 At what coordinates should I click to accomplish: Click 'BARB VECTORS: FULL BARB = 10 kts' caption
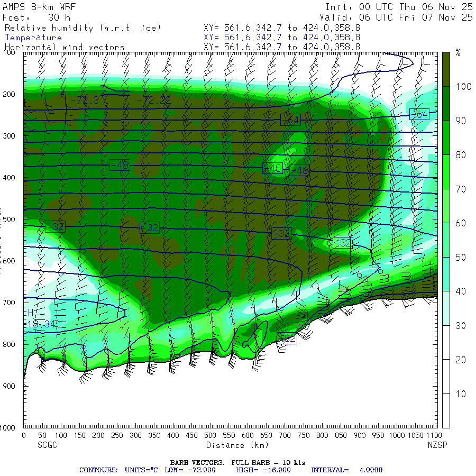click(237, 463)
